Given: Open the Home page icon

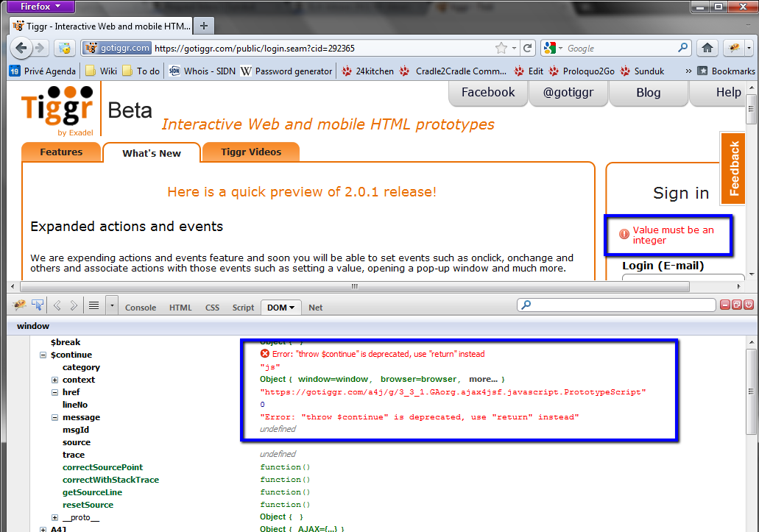Looking at the screenshot, I should (707, 48).
